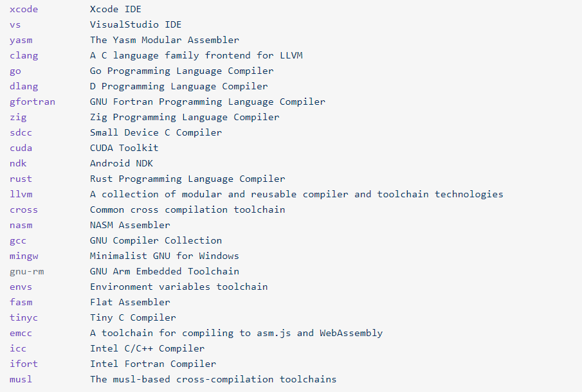Open the llvm toolchain link

pyautogui.click(x=21, y=195)
